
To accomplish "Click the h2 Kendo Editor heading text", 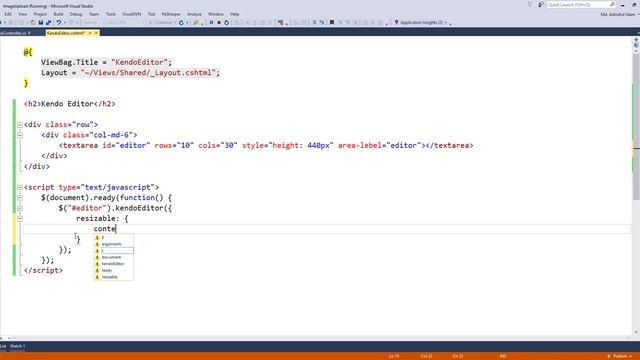I will click(x=67, y=104).
